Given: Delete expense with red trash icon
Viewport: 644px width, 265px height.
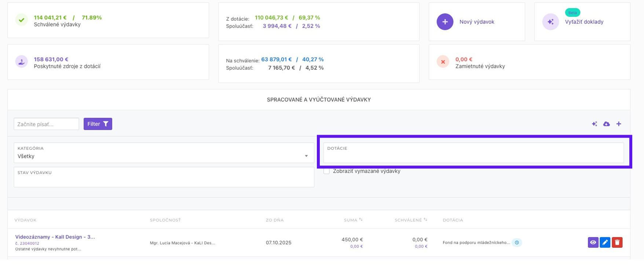Looking at the screenshot, I should point(617,242).
